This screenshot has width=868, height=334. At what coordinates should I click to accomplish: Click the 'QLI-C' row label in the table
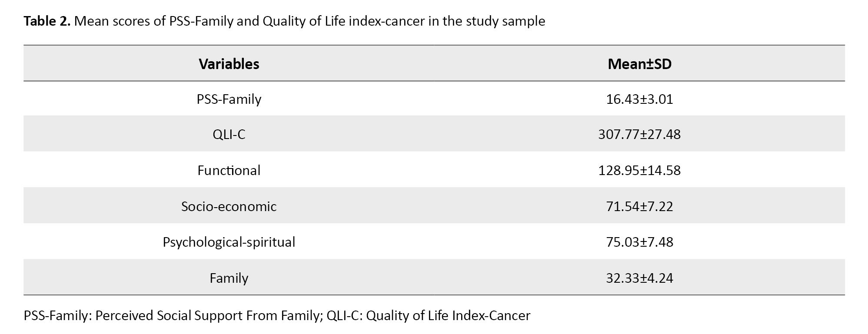coord(229,134)
